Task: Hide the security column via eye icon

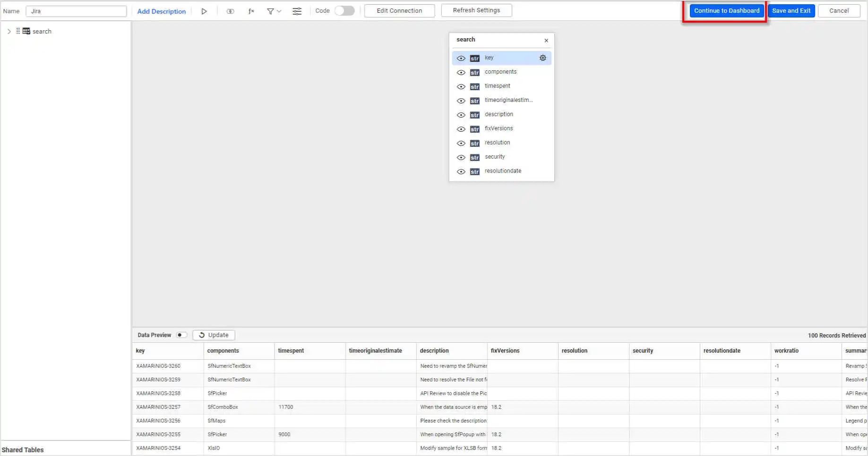Action: tap(461, 158)
